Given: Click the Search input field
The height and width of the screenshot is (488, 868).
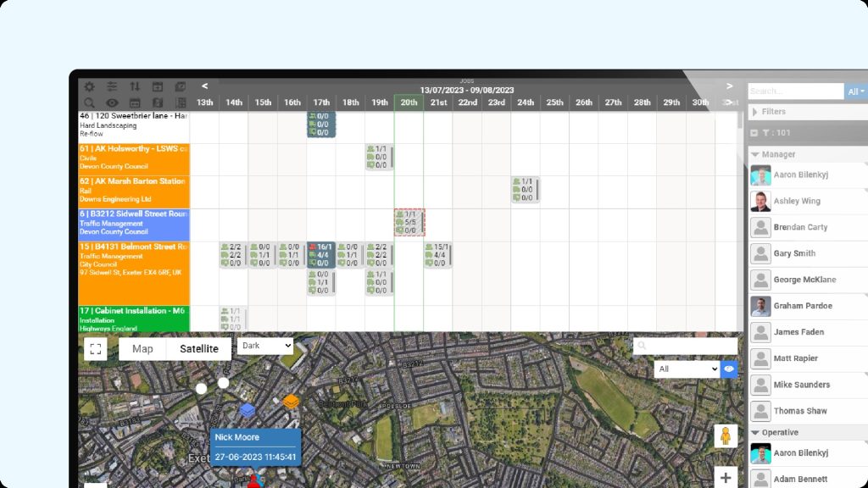Looking at the screenshot, I should coord(794,91).
